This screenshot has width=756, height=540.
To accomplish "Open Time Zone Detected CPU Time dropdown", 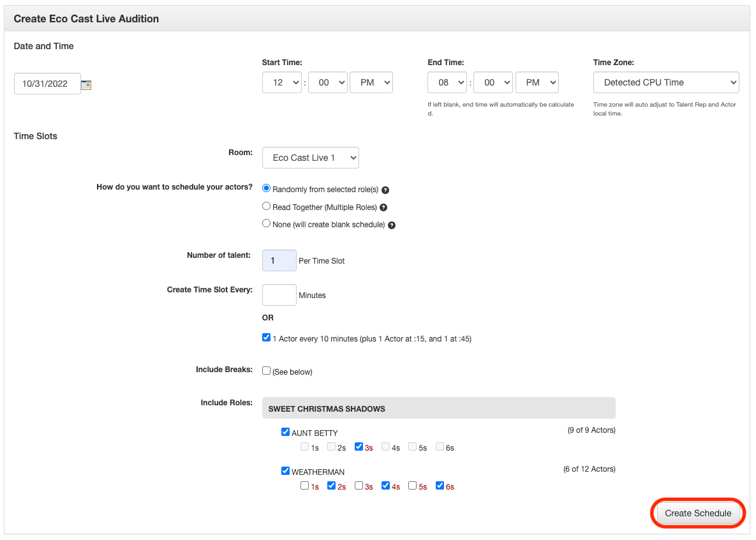I will tap(666, 82).
